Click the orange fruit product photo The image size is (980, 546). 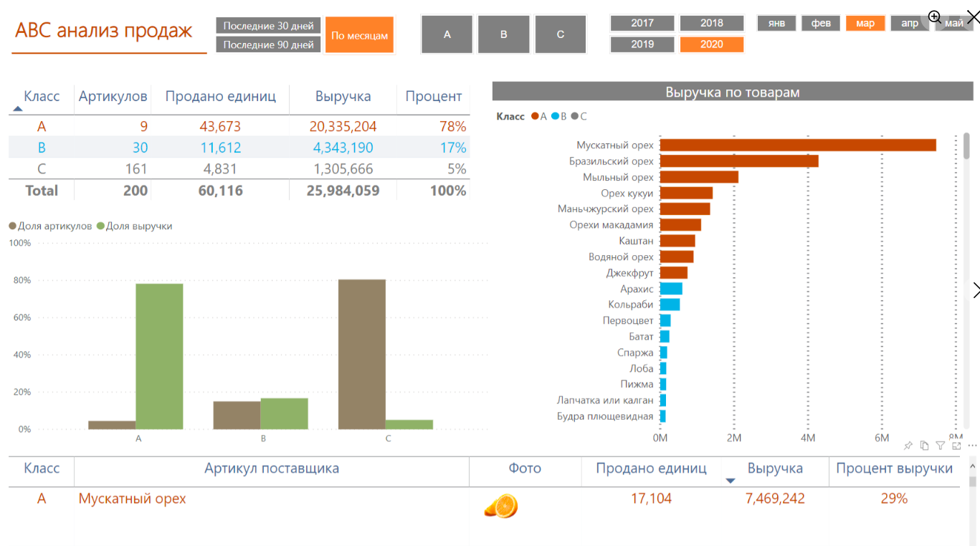point(501,506)
